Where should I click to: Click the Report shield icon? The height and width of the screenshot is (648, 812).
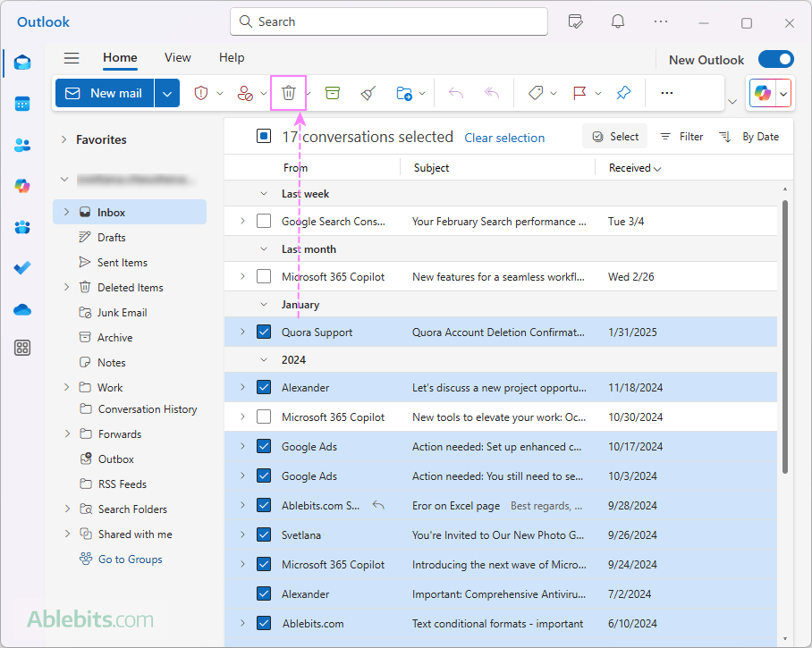click(201, 93)
